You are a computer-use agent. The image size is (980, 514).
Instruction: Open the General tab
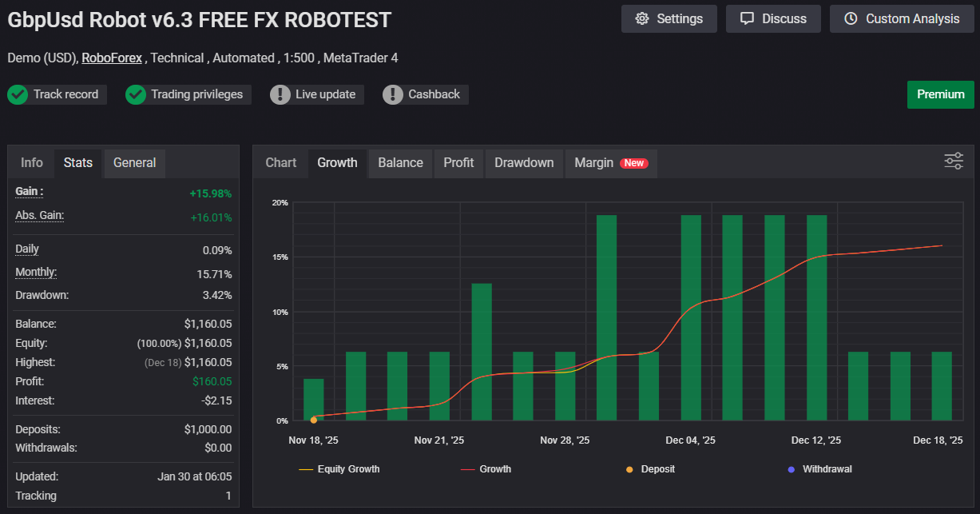click(x=134, y=163)
